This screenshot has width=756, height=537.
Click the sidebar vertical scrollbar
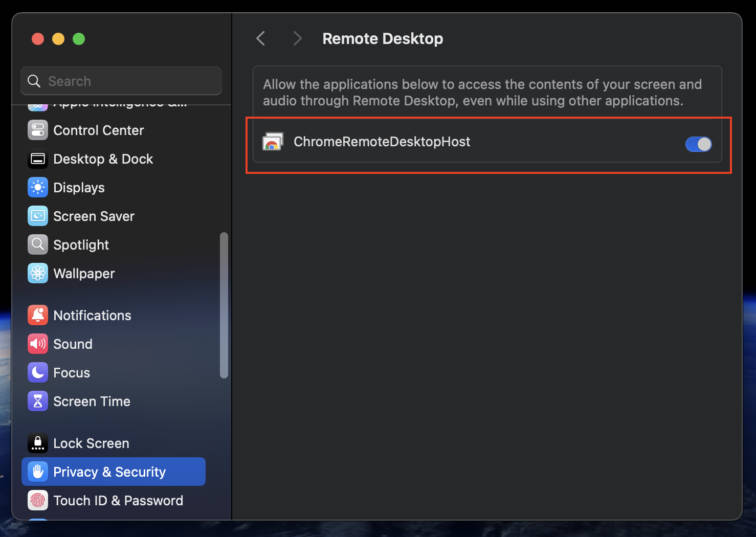tap(224, 305)
